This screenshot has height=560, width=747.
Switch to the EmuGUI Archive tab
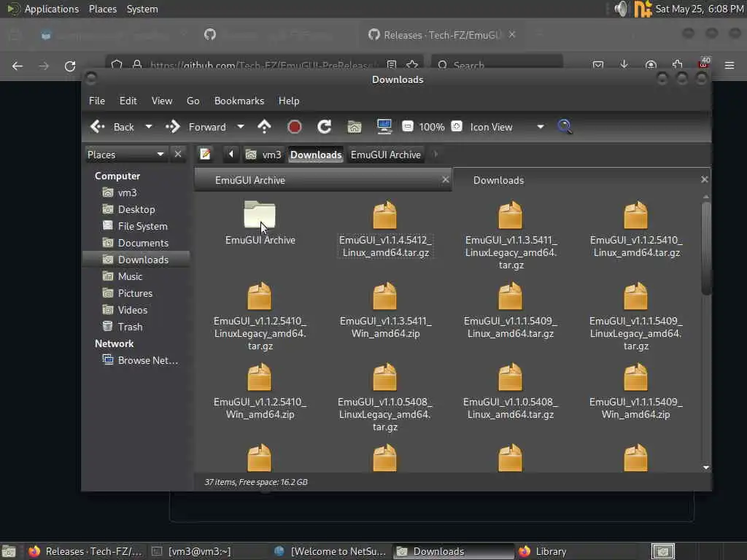[250, 180]
